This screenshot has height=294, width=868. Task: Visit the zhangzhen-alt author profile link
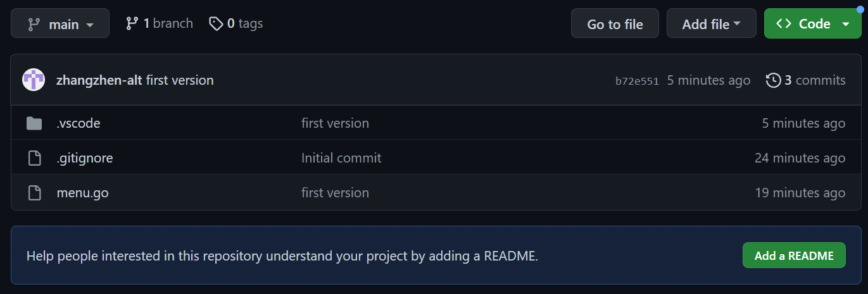99,80
